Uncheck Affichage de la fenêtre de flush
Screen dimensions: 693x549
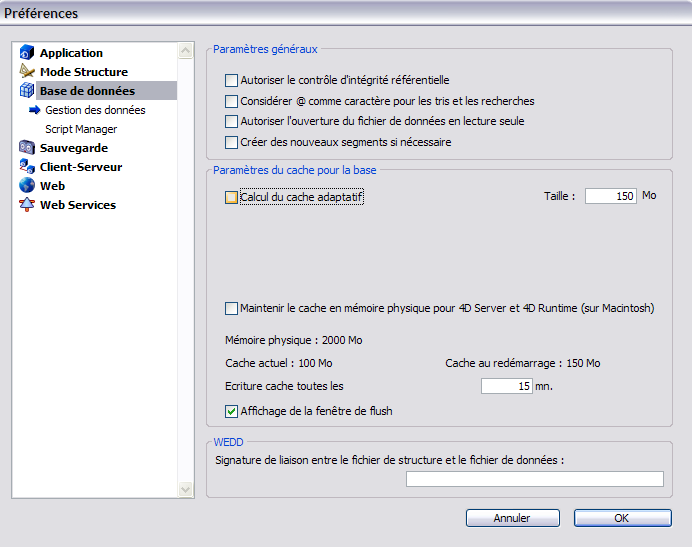point(232,410)
